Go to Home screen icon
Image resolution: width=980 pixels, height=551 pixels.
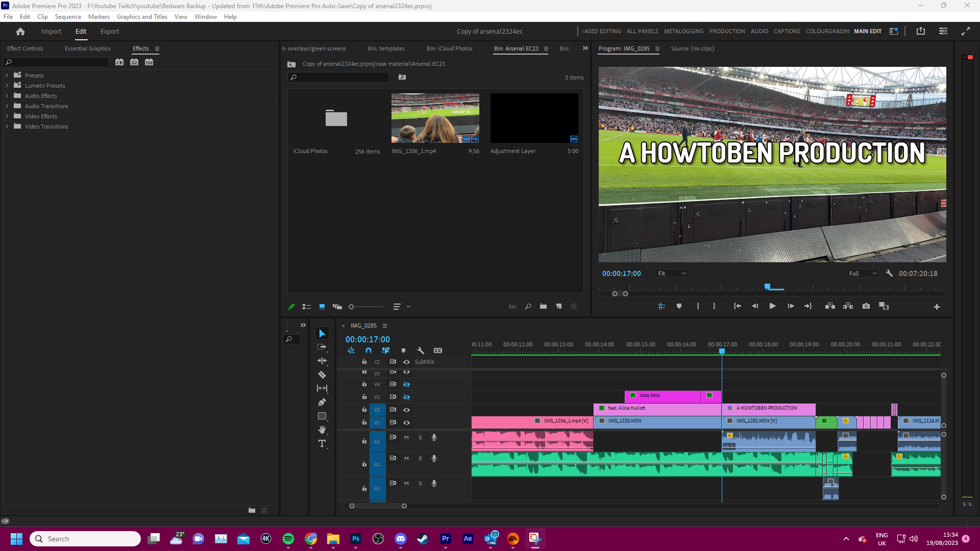(20, 31)
